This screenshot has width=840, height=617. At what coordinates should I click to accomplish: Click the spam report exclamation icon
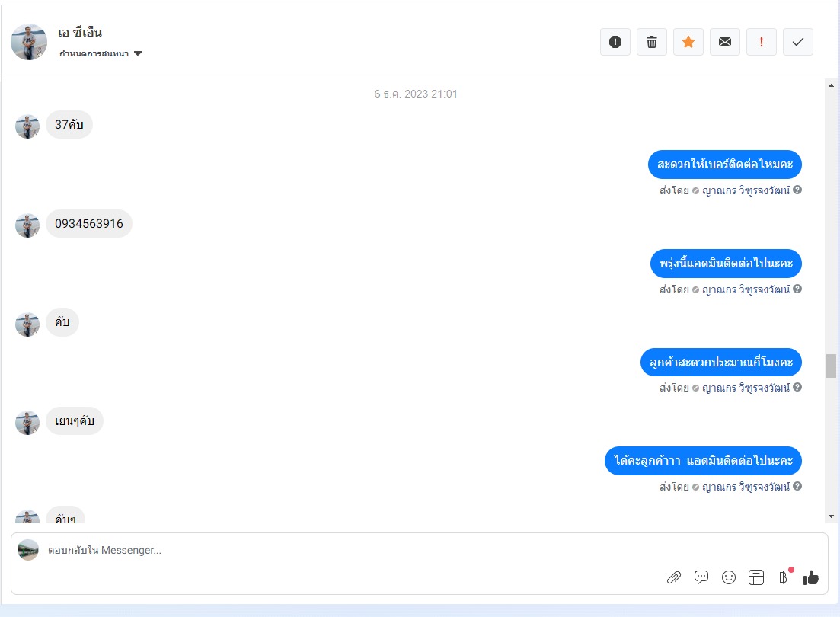click(x=615, y=42)
